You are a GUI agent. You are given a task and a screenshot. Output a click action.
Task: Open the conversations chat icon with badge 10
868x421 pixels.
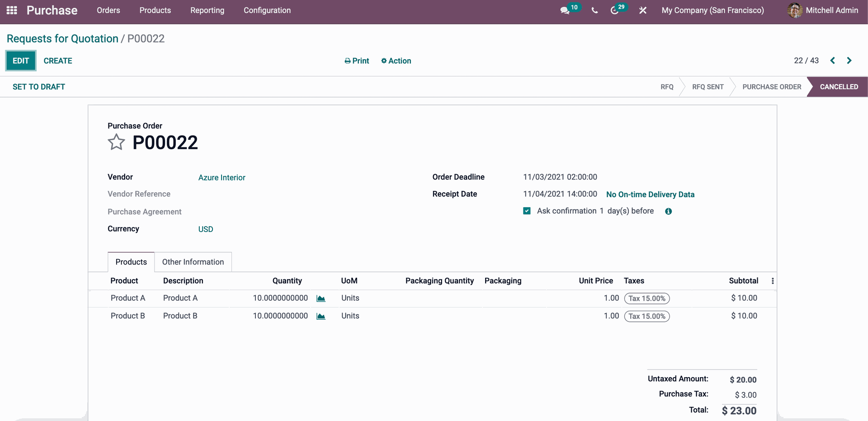565,10
